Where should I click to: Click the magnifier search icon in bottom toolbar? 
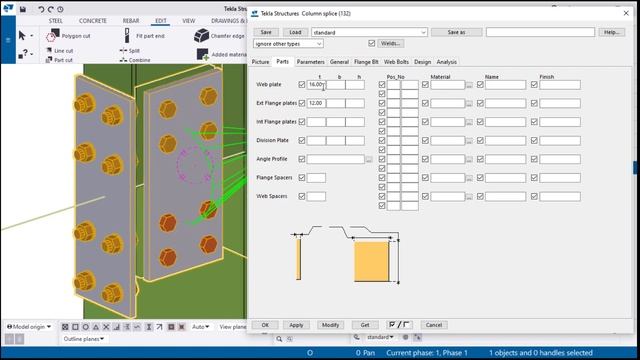[x=279, y=339]
